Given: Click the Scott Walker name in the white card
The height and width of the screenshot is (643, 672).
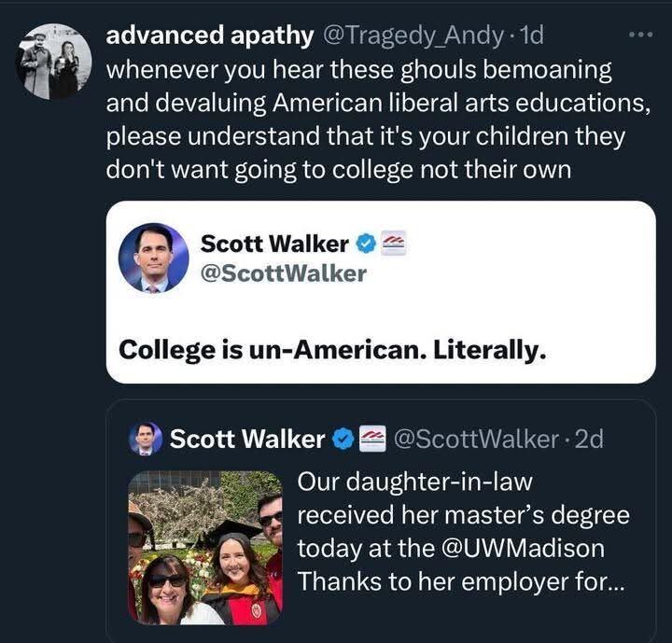Looking at the screenshot, I should click(x=274, y=244).
